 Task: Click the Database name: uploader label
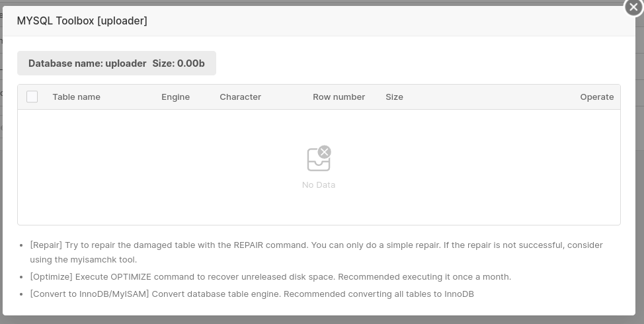(x=87, y=63)
